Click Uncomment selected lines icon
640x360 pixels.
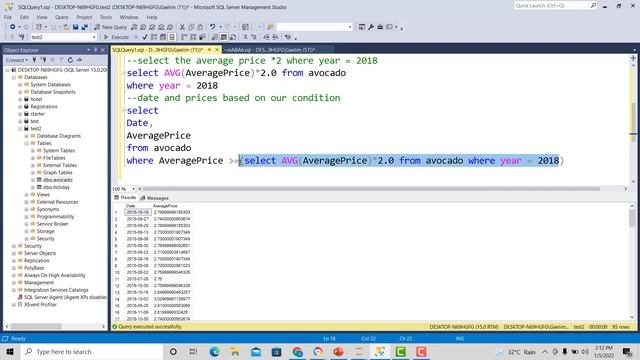tap(253, 37)
